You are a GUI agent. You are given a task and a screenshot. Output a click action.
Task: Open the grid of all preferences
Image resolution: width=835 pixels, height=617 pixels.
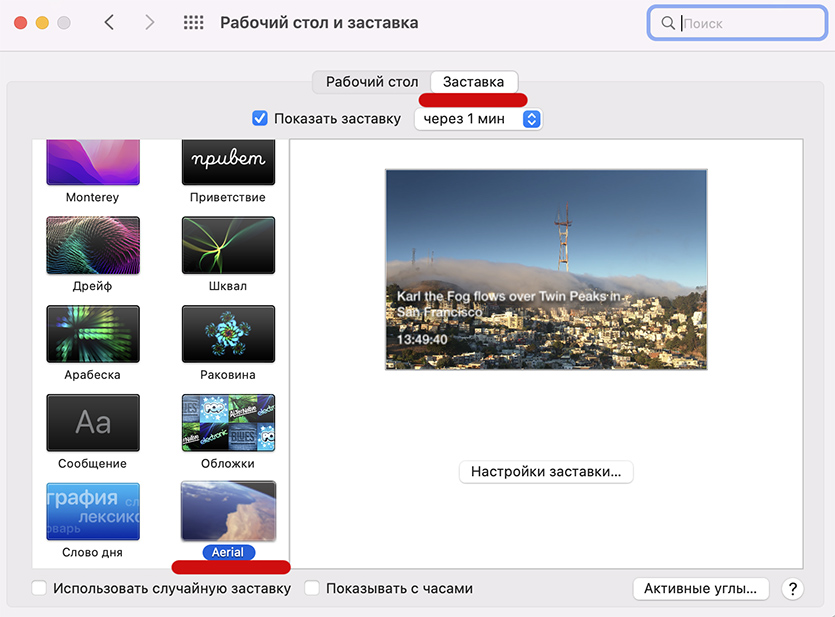194,22
